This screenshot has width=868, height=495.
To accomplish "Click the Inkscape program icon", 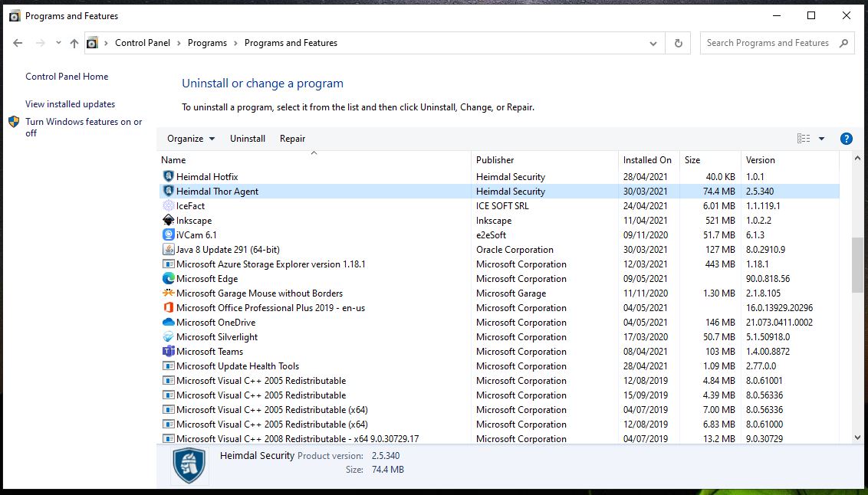I will click(168, 220).
